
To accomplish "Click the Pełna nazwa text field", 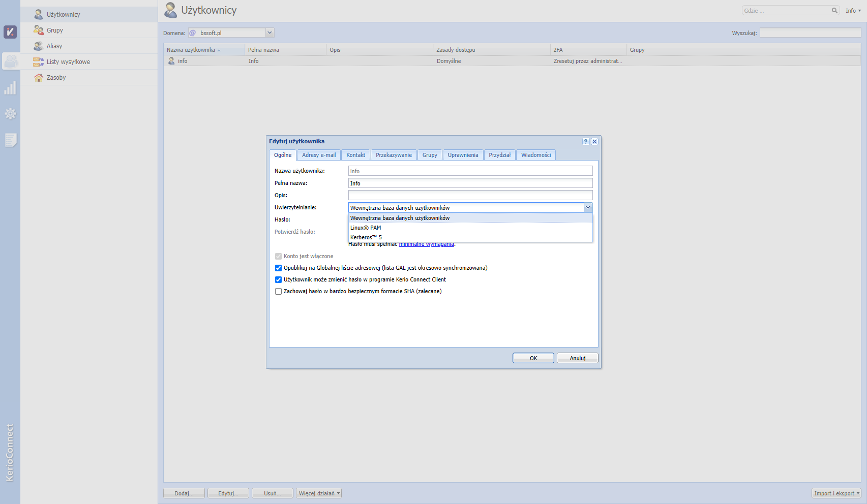I will tap(470, 183).
